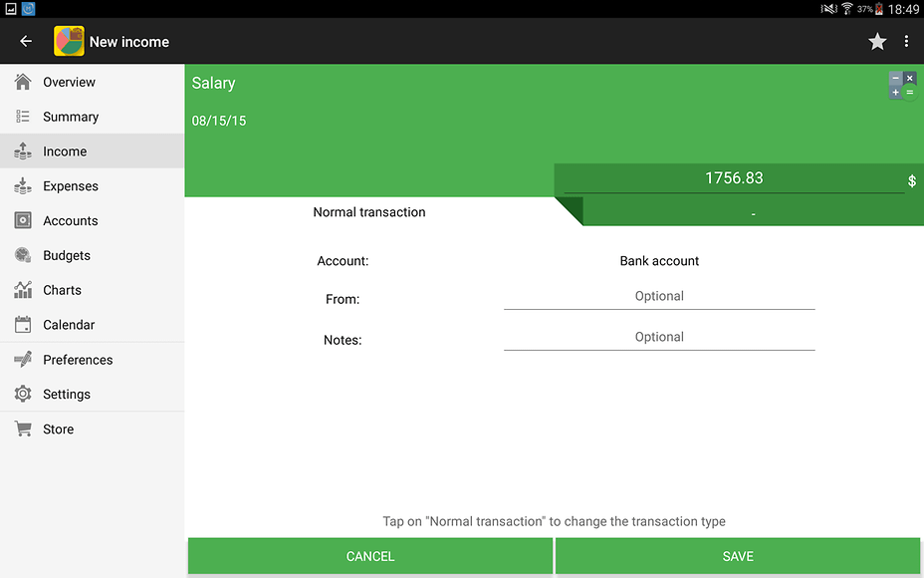Click the transaction type hint text
The width and height of the screenshot is (924, 578).
pos(554,521)
